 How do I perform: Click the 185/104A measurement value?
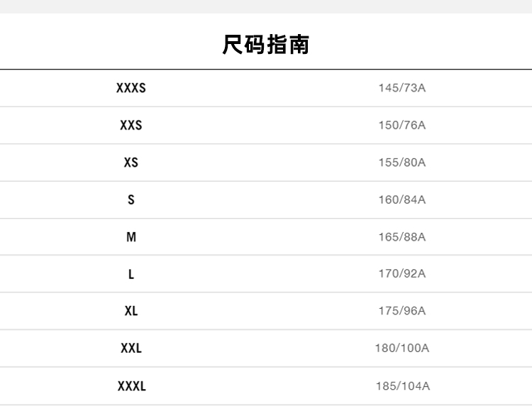click(x=402, y=386)
